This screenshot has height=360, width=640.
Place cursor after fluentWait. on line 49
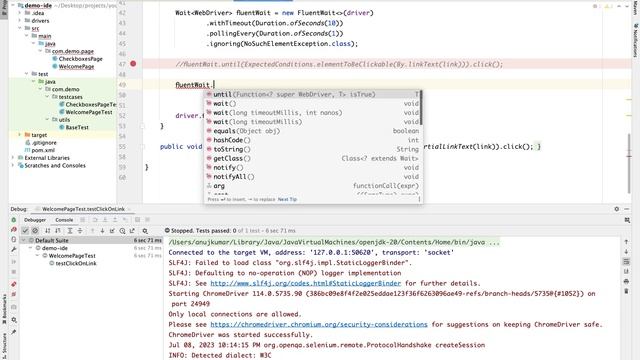214,85
